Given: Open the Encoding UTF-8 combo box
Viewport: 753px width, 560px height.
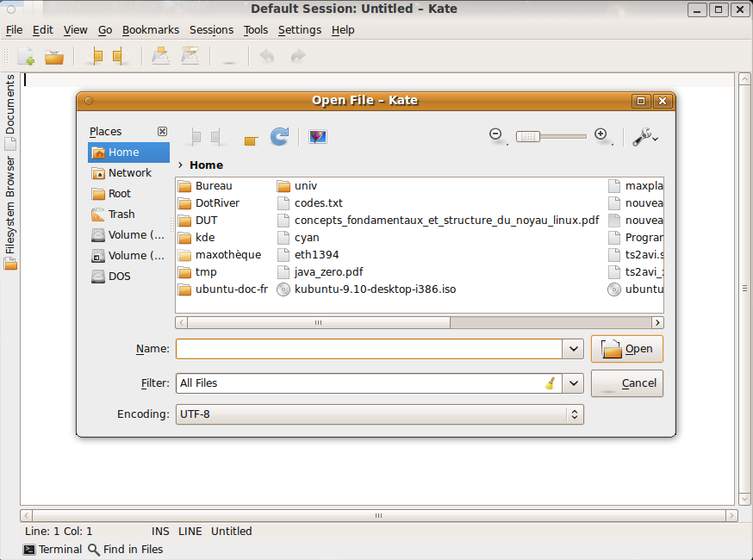Looking at the screenshot, I should coord(380,414).
